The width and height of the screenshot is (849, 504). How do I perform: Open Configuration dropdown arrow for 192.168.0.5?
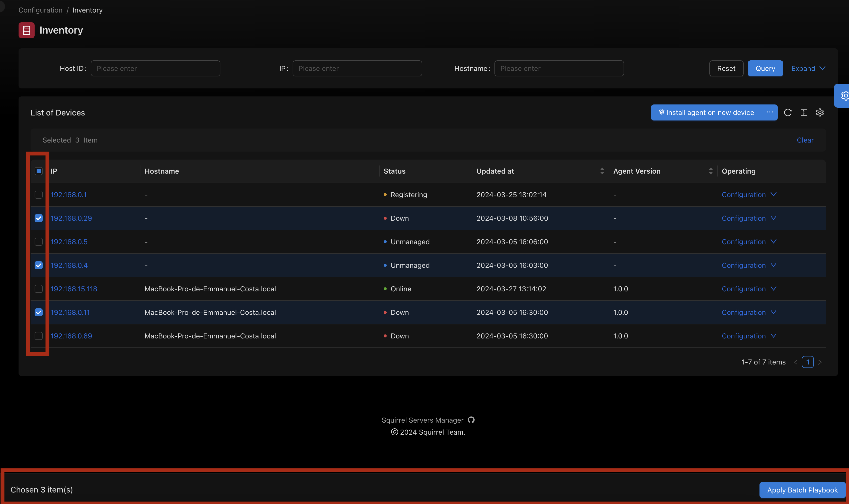coord(773,241)
